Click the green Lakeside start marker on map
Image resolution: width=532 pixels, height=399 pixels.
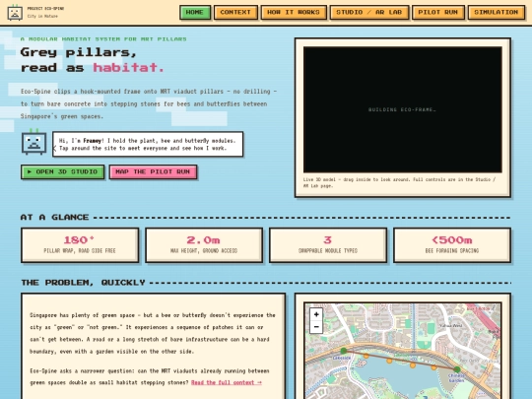(344, 351)
